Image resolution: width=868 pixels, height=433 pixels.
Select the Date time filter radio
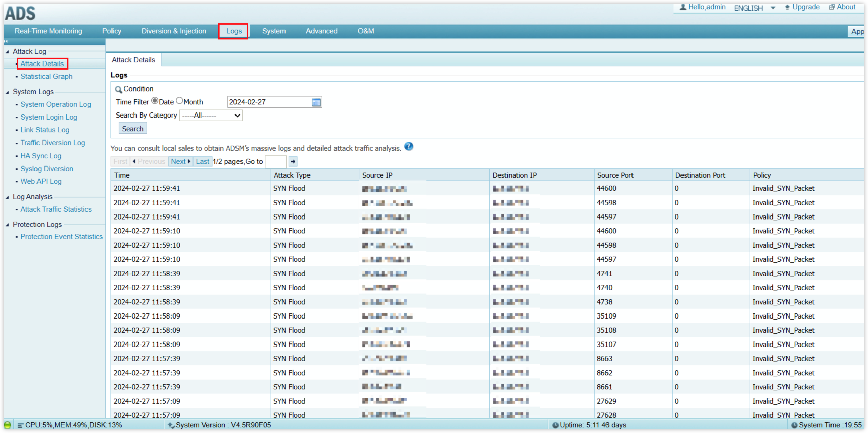tap(155, 101)
